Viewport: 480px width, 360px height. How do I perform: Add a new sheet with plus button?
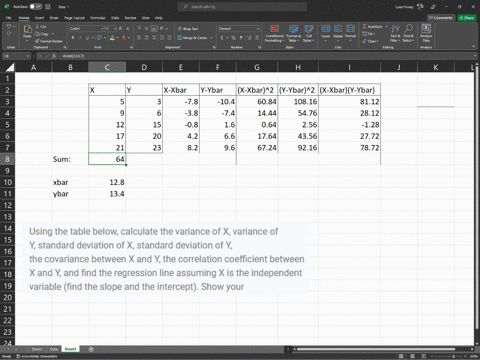tap(91, 349)
